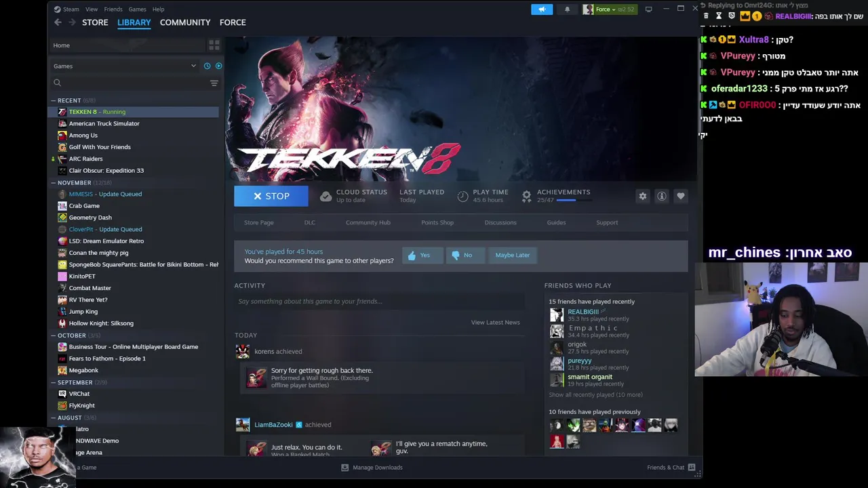
Task: Click LiamBaZooki avatar in activity
Action: 242,424
